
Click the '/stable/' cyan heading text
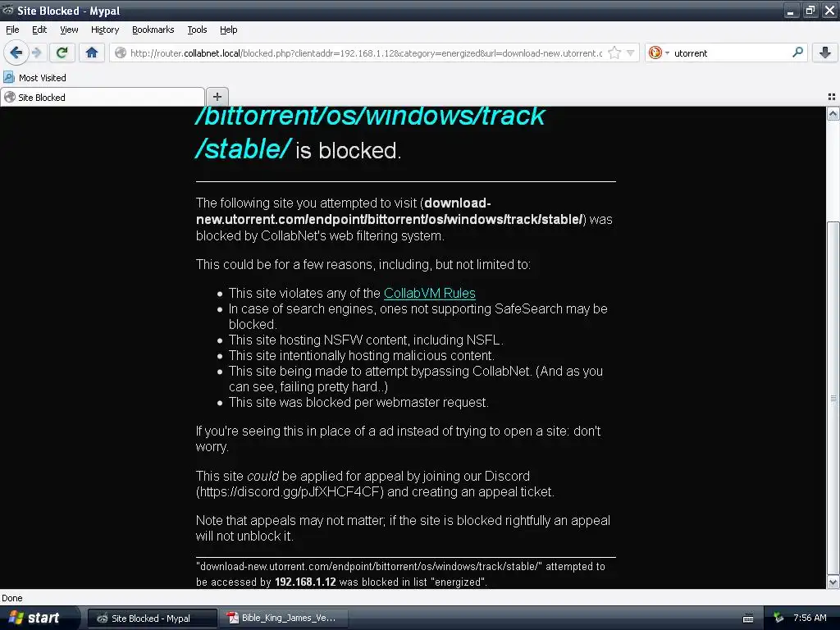pos(244,149)
